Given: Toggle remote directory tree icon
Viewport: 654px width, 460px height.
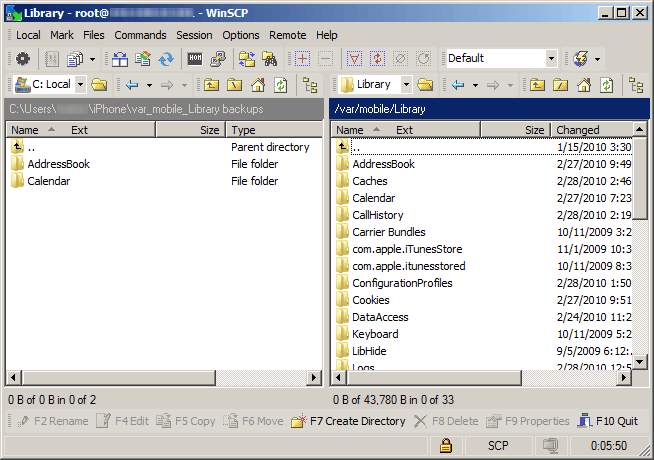Looking at the screenshot, I should pos(636,85).
